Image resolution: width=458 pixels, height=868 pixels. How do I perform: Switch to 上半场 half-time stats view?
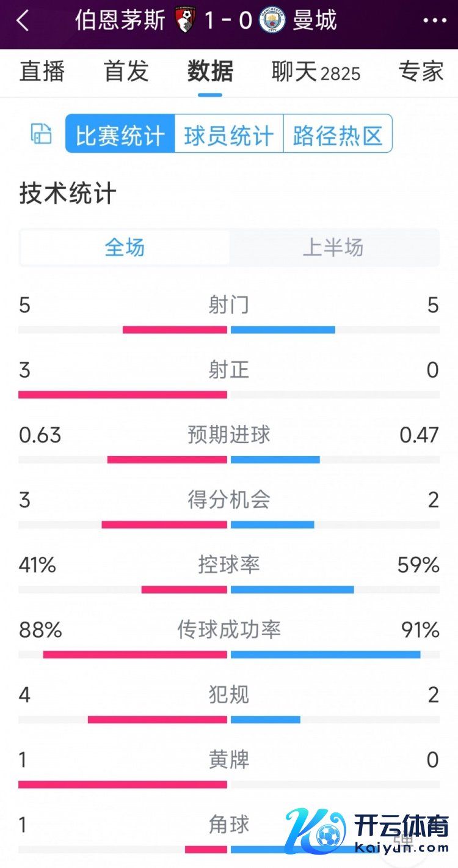(x=333, y=247)
